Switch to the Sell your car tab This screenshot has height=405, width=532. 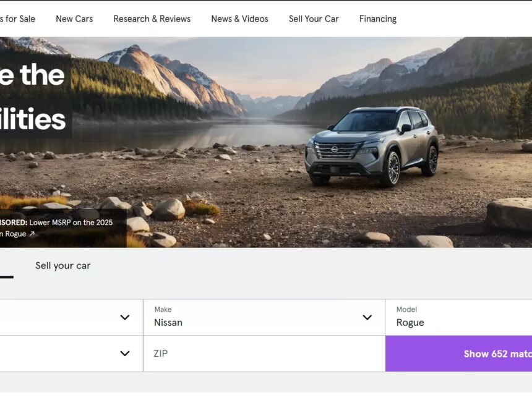(x=62, y=265)
